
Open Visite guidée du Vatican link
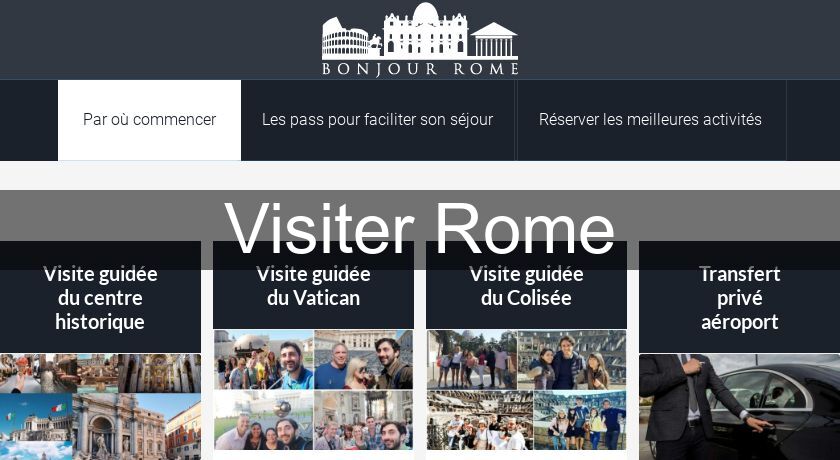click(313, 286)
